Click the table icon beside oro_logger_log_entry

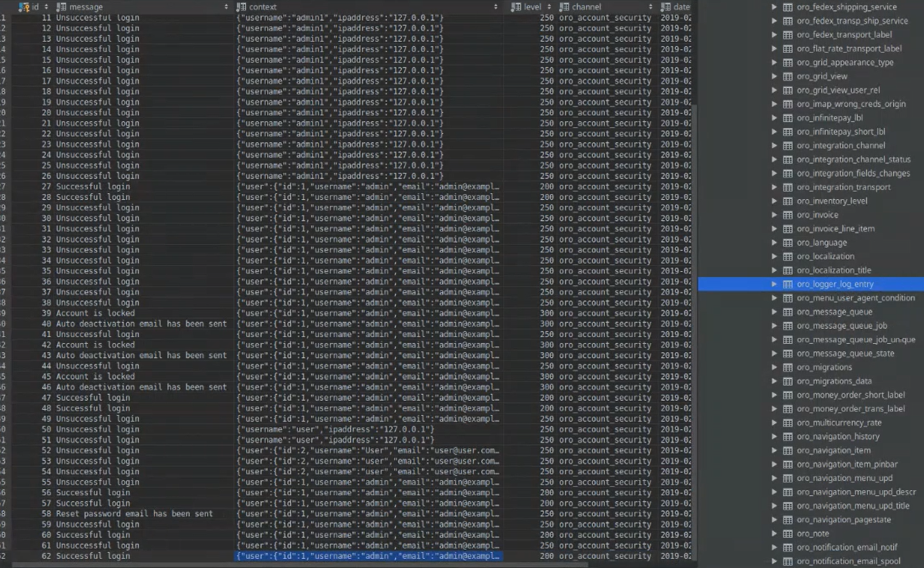pyautogui.click(x=788, y=284)
